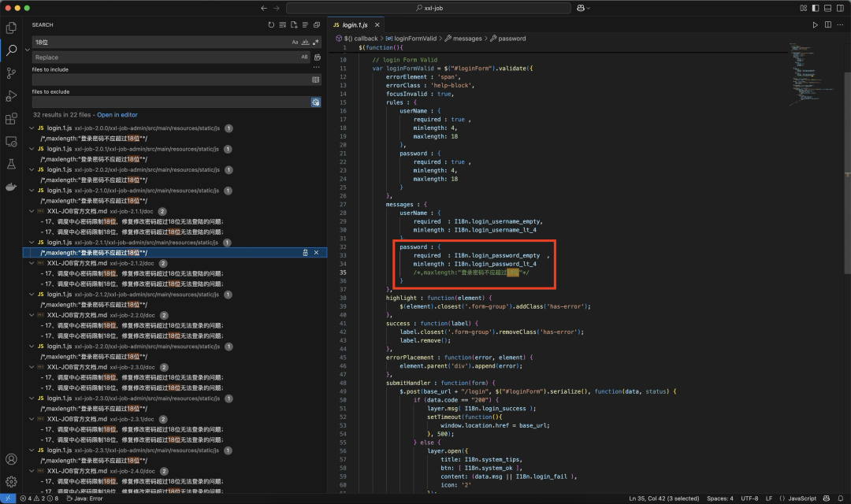Screen dimensions: 851x504
Task: Click replace icon on selected search result
Action: [x=305, y=253]
